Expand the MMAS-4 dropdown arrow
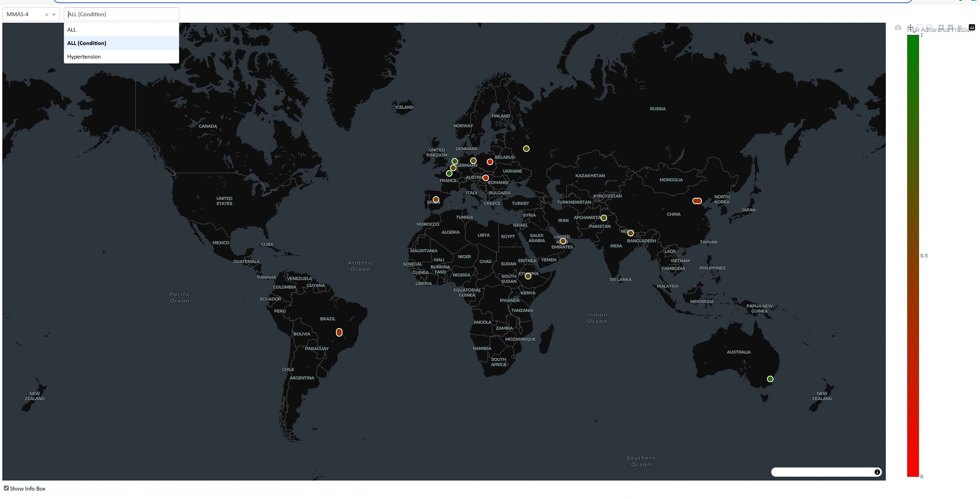Screen dimensions: 980x499 tap(54, 15)
